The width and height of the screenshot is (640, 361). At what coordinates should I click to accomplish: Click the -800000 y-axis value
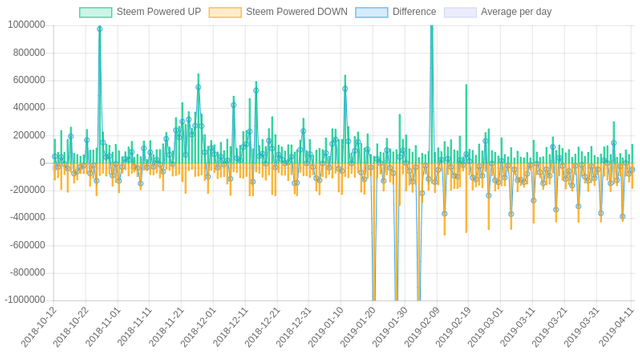(27, 273)
